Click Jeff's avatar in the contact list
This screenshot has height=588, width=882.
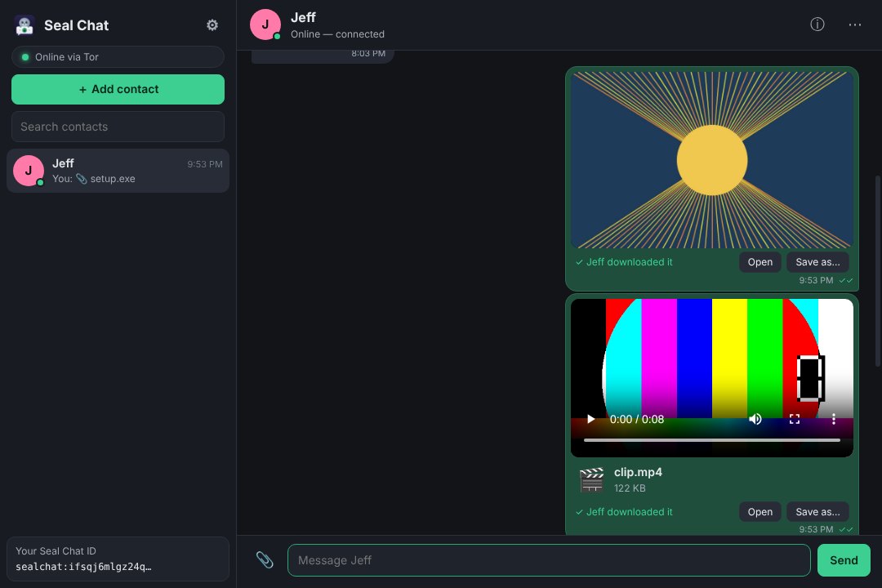pos(29,171)
